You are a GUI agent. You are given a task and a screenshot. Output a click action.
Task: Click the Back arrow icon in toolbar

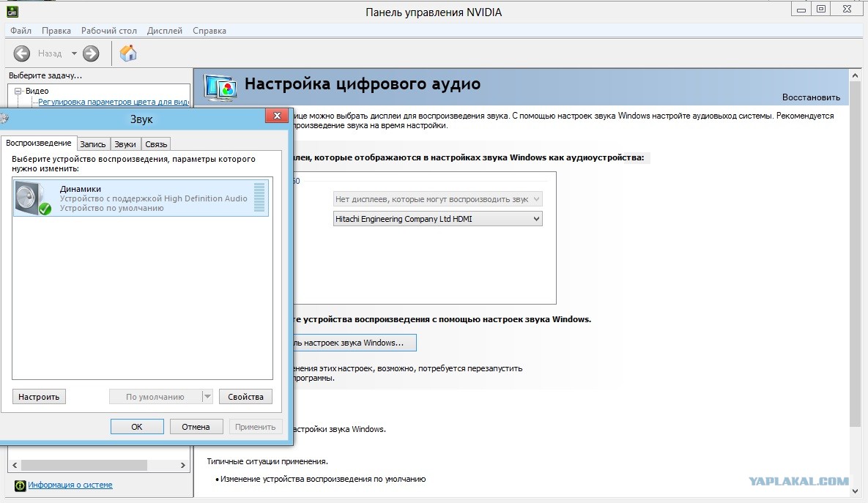(x=22, y=53)
